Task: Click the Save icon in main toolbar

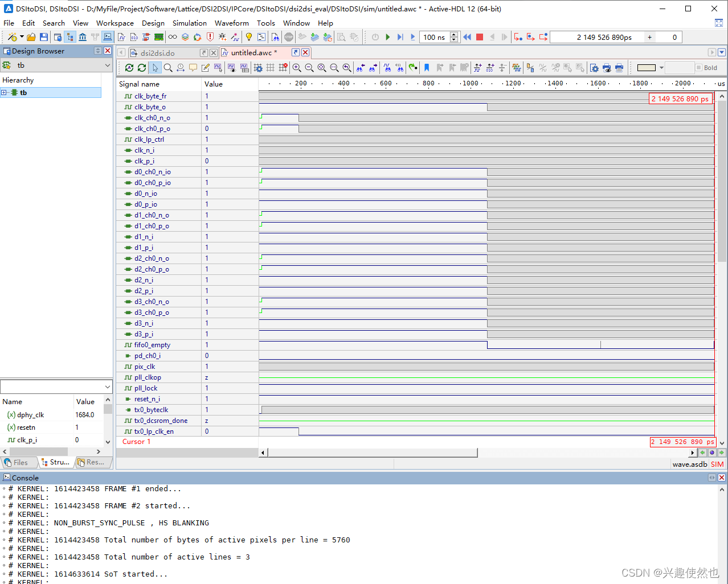Action: [x=43, y=37]
